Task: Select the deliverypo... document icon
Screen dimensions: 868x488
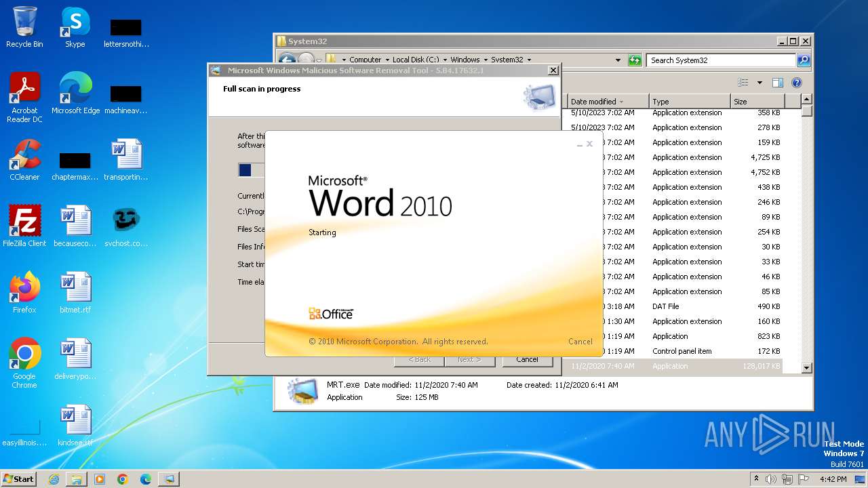Action: (x=75, y=359)
